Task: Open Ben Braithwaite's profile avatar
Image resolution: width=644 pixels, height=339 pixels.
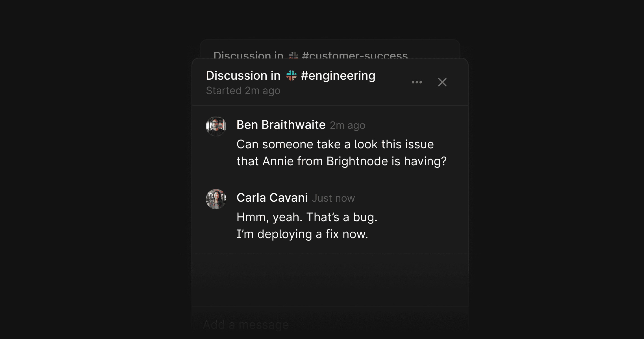Action: pyautogui.click(x=216, y=126)
